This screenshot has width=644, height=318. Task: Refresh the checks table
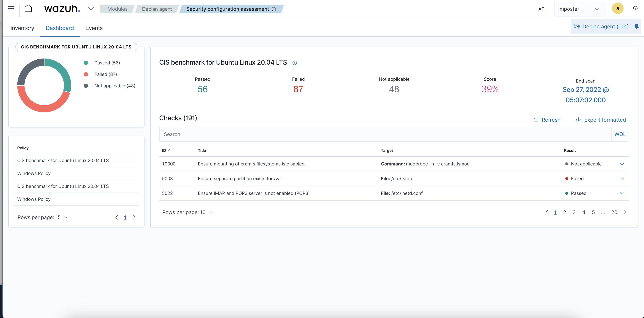tap(547, 120)
